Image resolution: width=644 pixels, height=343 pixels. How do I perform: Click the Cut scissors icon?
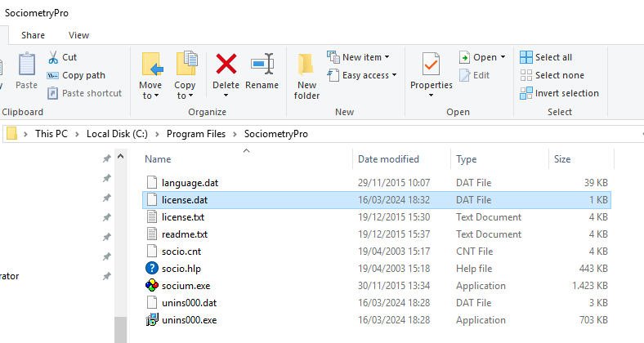pos(53,57)
